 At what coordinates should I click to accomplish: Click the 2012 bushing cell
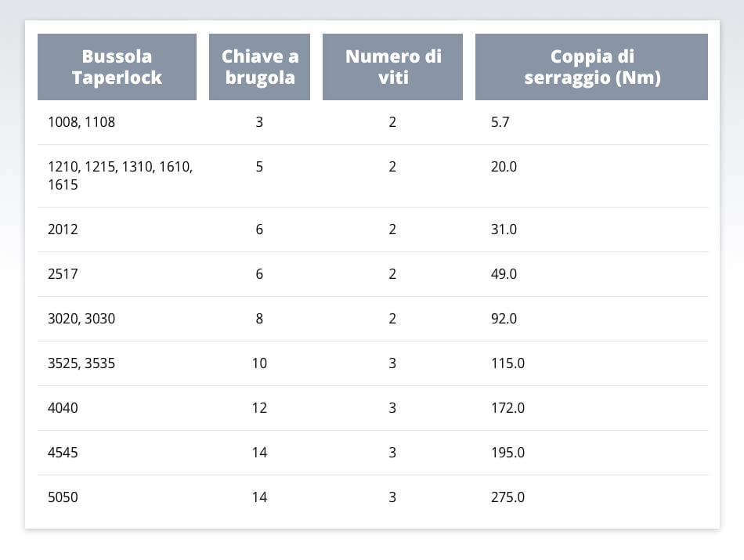pos(63,229)
